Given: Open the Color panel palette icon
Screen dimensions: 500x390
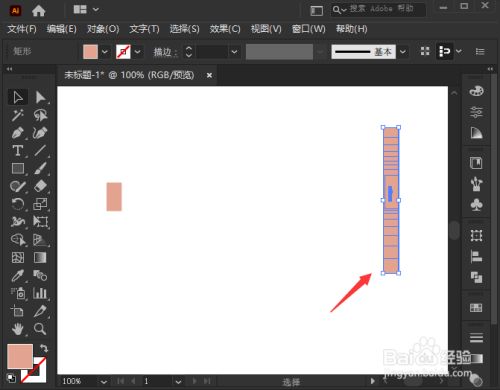Looking at the screenshot, I should coord(476,91).
